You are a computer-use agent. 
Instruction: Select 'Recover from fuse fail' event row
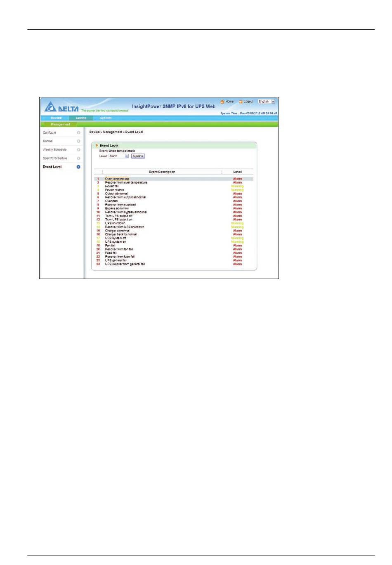pyautogui.click(x=174, y=257)
